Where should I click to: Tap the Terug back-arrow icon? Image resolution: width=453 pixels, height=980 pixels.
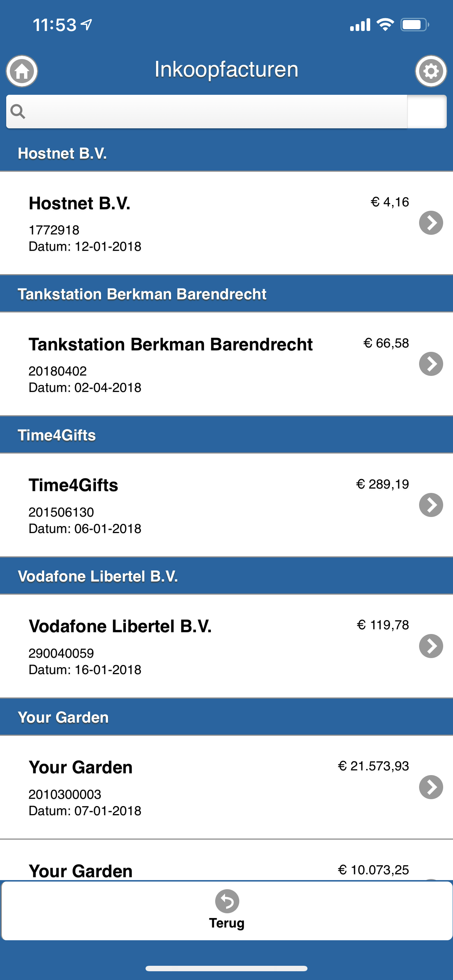click(x=227, y=901)
